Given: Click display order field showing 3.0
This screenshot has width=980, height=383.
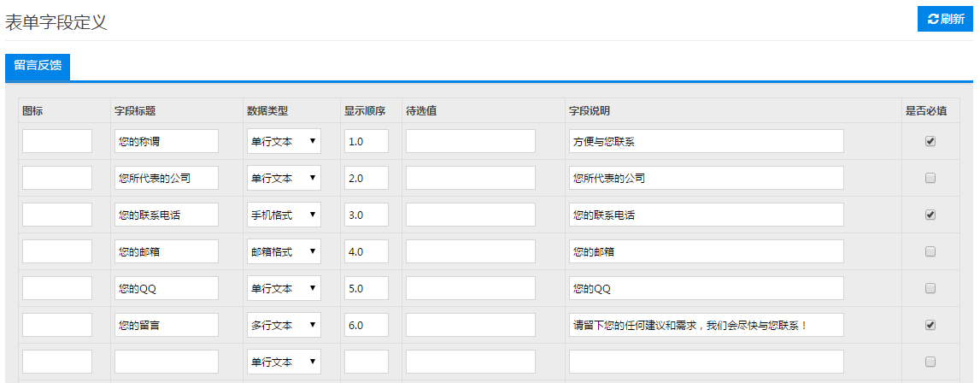Looking at the screenshot, I should point(366,215).
